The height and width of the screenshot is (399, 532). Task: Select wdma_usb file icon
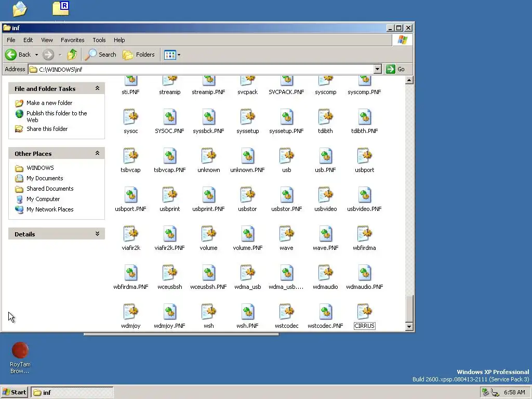click(x=247, y=273)
